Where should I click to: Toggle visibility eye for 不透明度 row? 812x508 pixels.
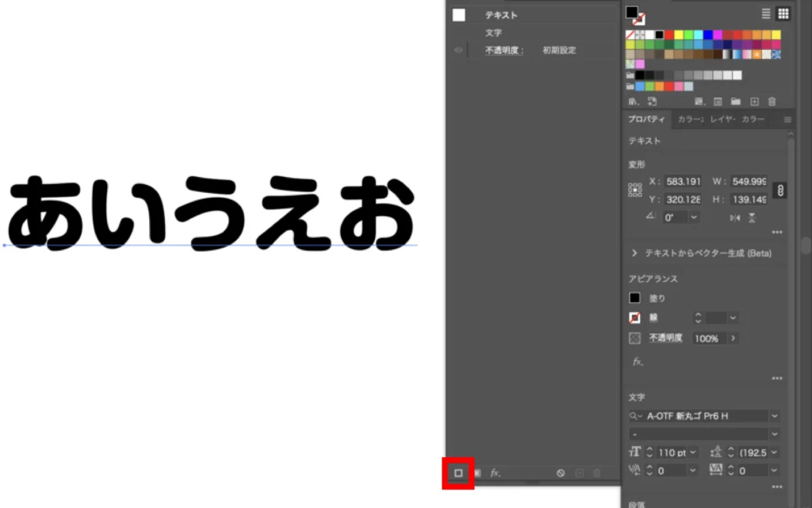[458, 50]
